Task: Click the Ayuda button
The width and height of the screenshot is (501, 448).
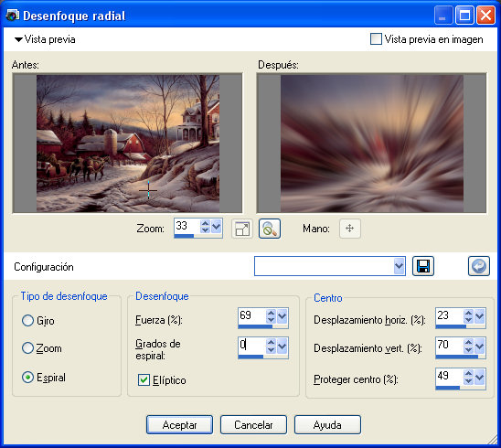Action: tap(327, 424)
